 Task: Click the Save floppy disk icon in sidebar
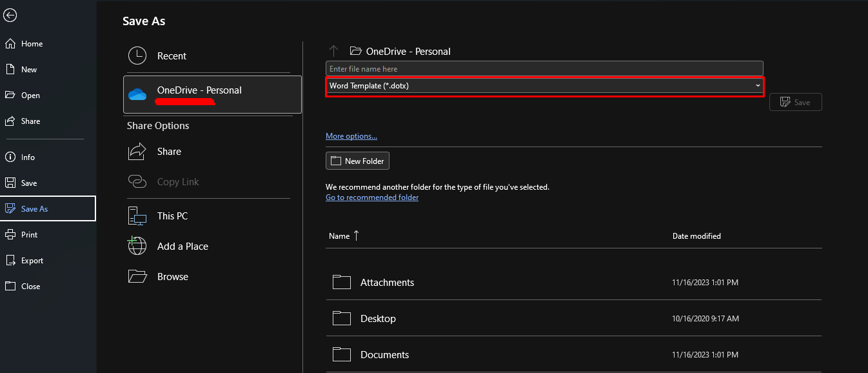coord(10,183)
